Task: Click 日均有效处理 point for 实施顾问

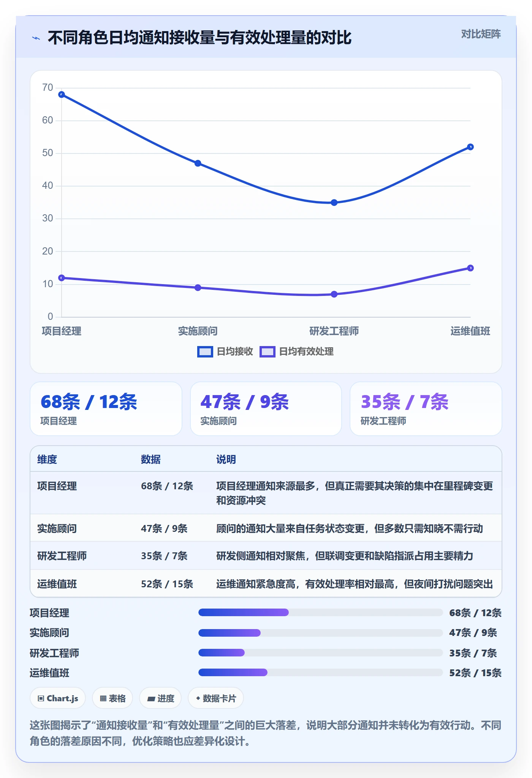Action: click(198, 288)
